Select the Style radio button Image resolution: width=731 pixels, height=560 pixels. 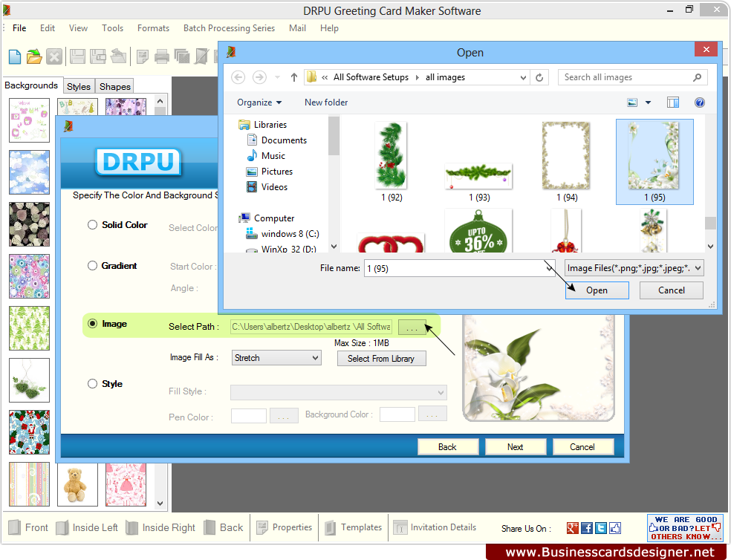click(x=92, y=384)
